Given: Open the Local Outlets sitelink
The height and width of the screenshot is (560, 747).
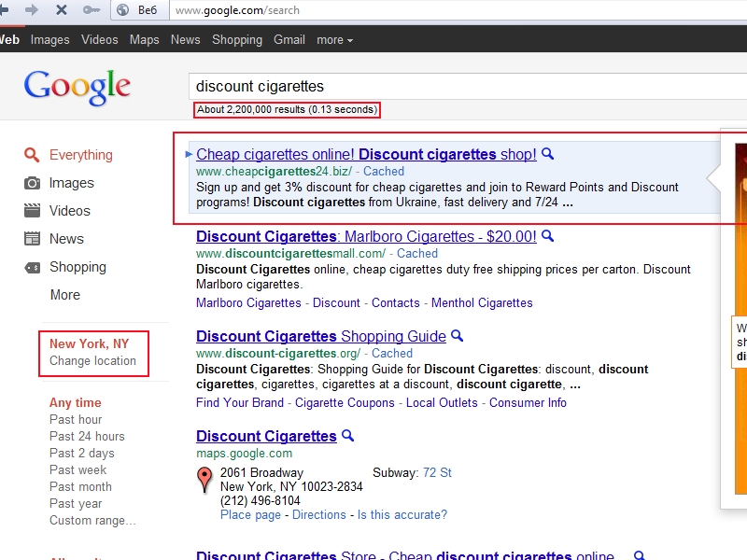Looking at the screenshot, I should (x=442, y=403).
